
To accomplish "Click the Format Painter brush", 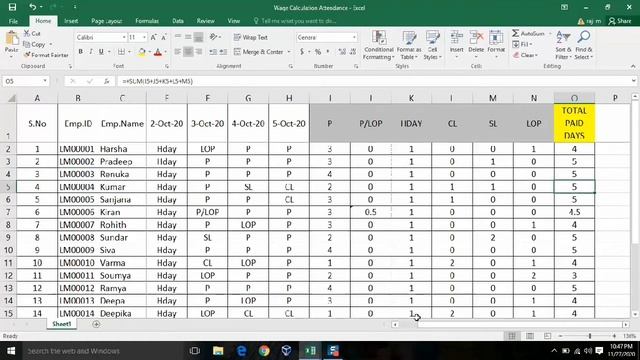I will pos(27,55).
